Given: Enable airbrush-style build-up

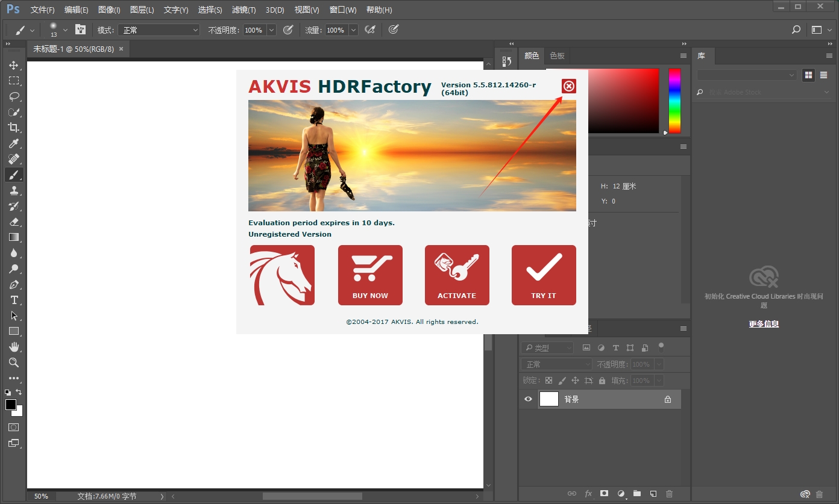Looking at the screenshot, I should (x=370, y=30).
